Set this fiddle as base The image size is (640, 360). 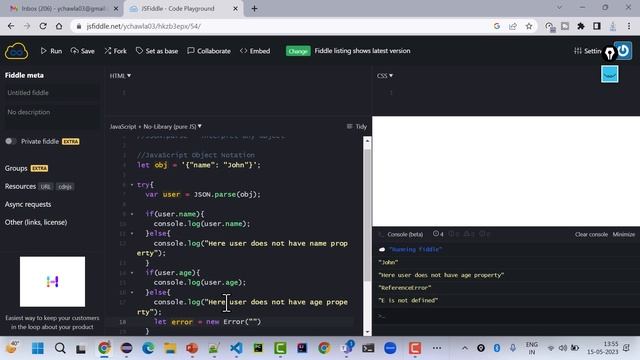[x=157, y=51]
